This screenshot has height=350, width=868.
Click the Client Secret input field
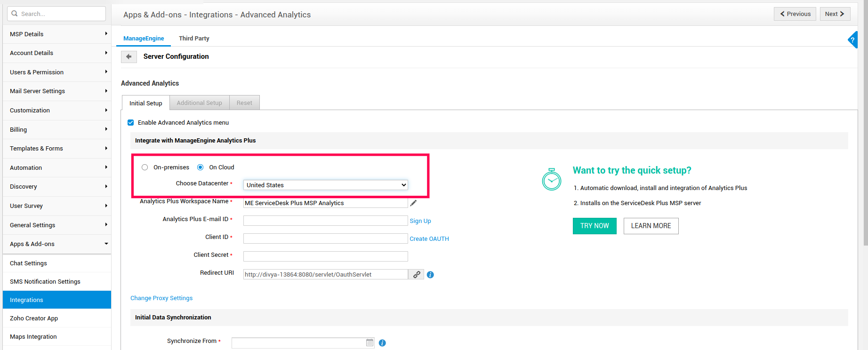[x=326, y=256]
